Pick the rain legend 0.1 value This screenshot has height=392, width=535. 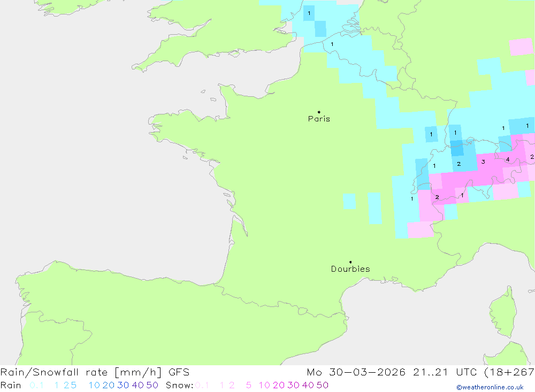click(36, 385)
